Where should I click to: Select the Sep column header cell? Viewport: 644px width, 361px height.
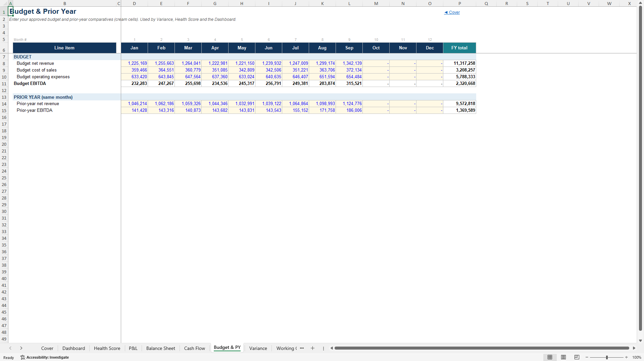[349, 48]
